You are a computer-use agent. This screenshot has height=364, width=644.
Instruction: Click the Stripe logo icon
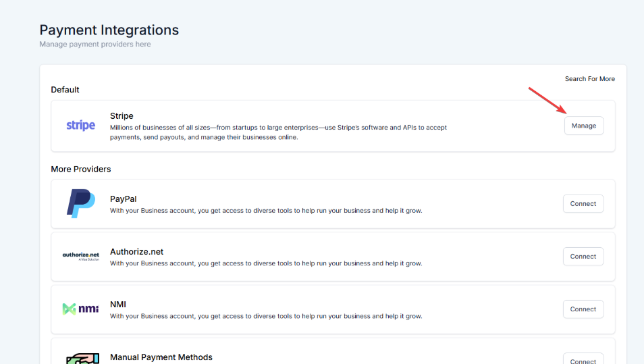coord(80,126)
